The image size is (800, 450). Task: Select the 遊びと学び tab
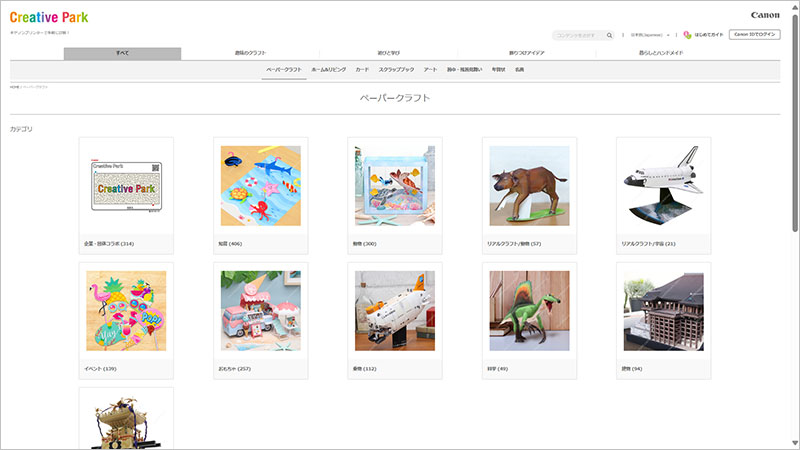coord(388,53)
